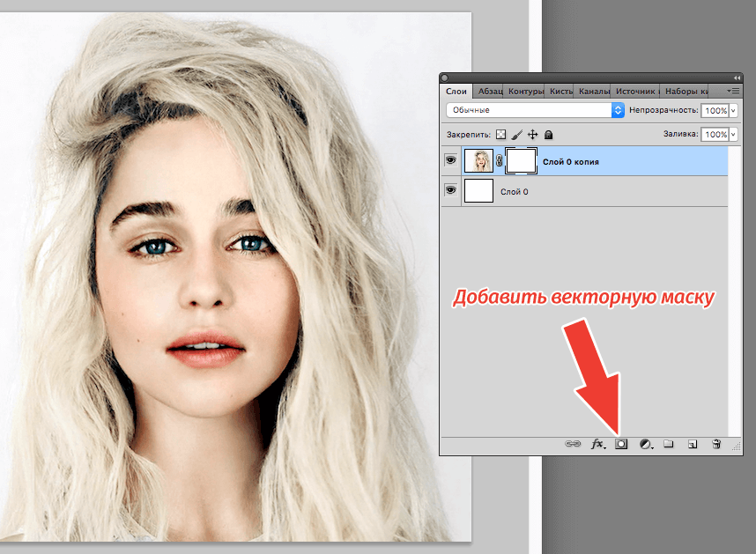This screenshot has width=756, height=554.
Task: Toggle lock position of the layer
Action: (x=532, y=135)
